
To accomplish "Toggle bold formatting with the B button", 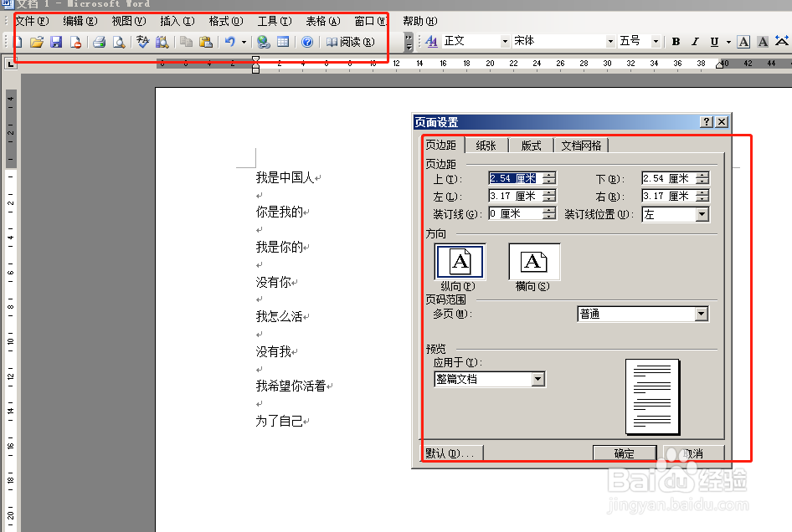I will coord(675,40).
